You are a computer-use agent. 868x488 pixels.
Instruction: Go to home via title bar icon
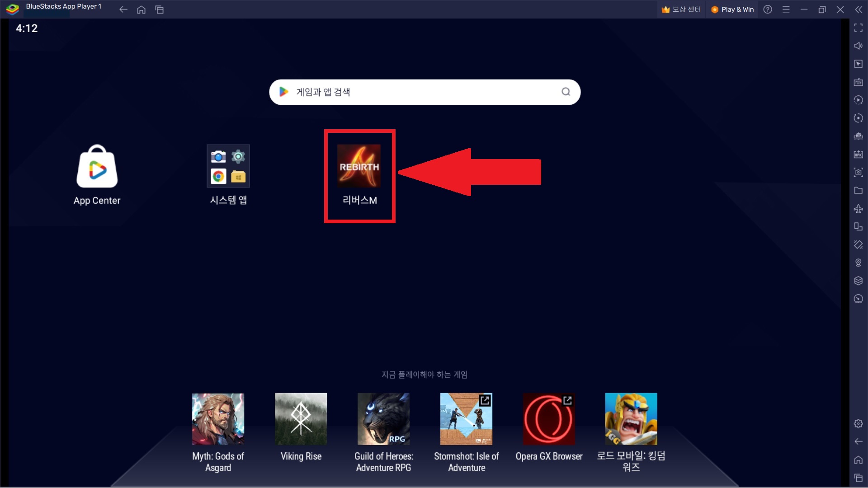141,9
